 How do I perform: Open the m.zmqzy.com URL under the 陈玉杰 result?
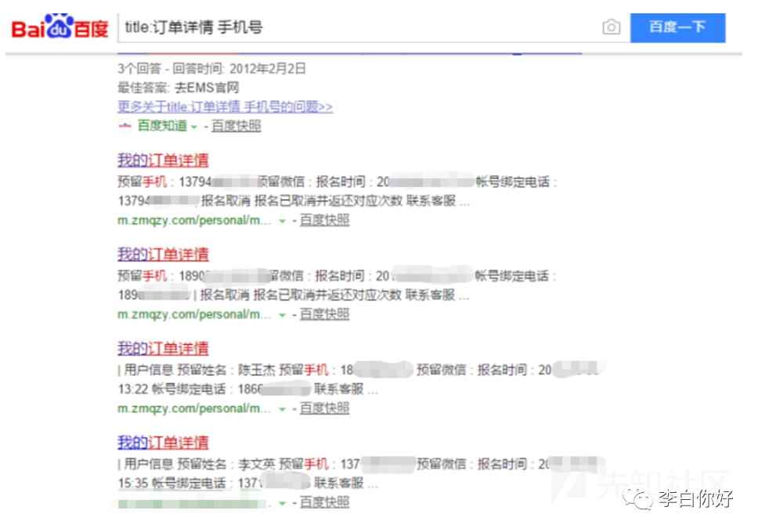[x=194, y=409]
